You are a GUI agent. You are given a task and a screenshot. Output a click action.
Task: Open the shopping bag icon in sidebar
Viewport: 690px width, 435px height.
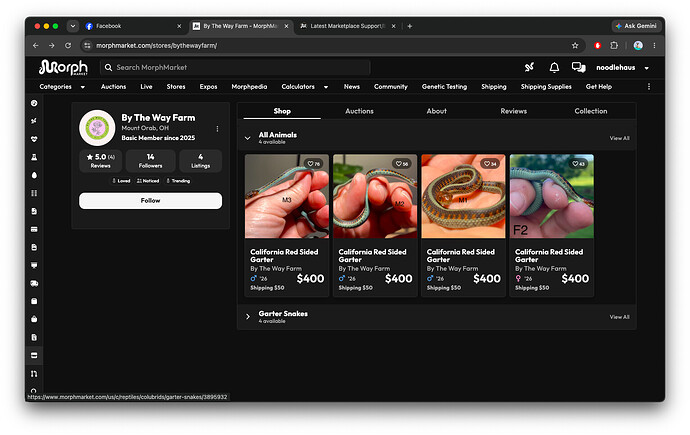[34, 319]
